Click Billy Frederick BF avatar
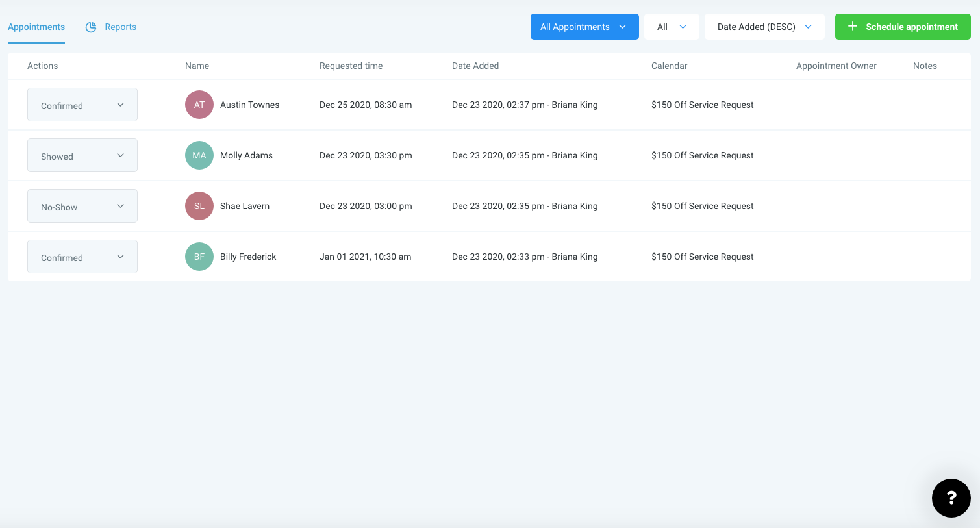This screenshot has width=980, height=528. pyautogui.click(x=199, y=257)
